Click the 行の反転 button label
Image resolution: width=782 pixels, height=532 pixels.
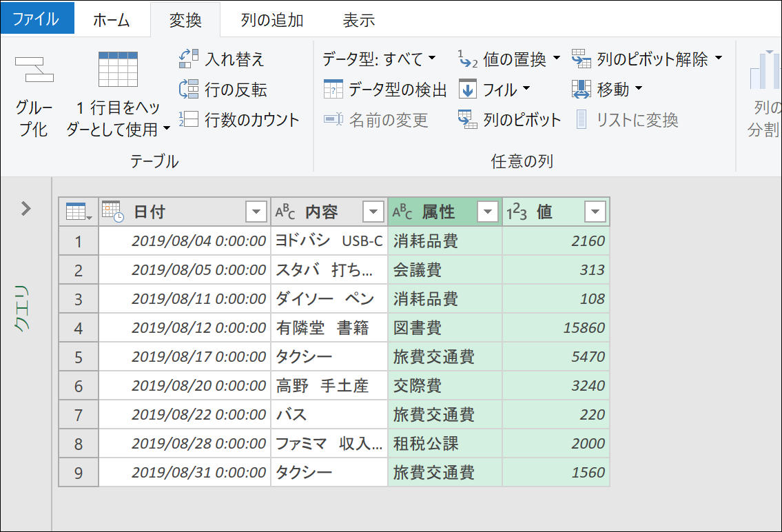click(236, 90)
